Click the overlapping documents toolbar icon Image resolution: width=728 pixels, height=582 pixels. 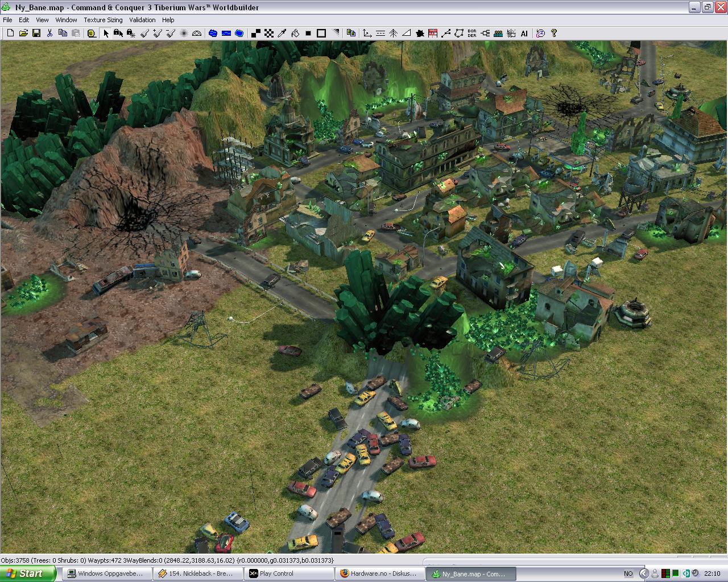tap(351, 33)
